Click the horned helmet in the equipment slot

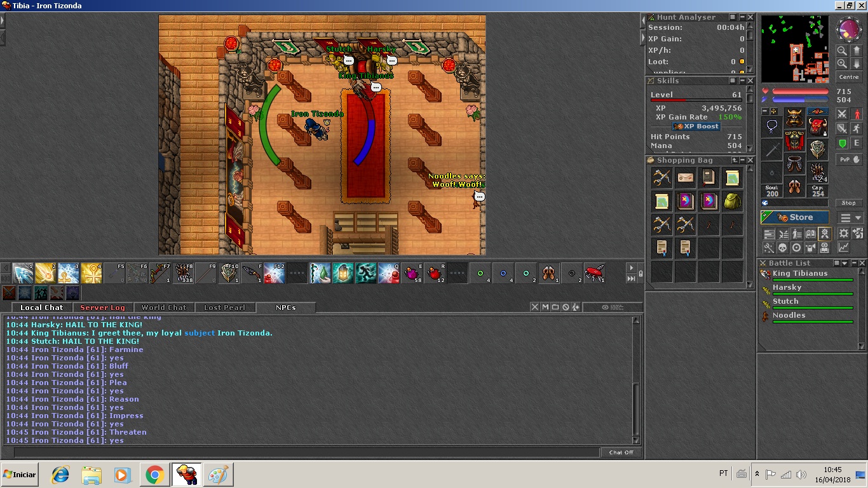[x=794, y=118]
